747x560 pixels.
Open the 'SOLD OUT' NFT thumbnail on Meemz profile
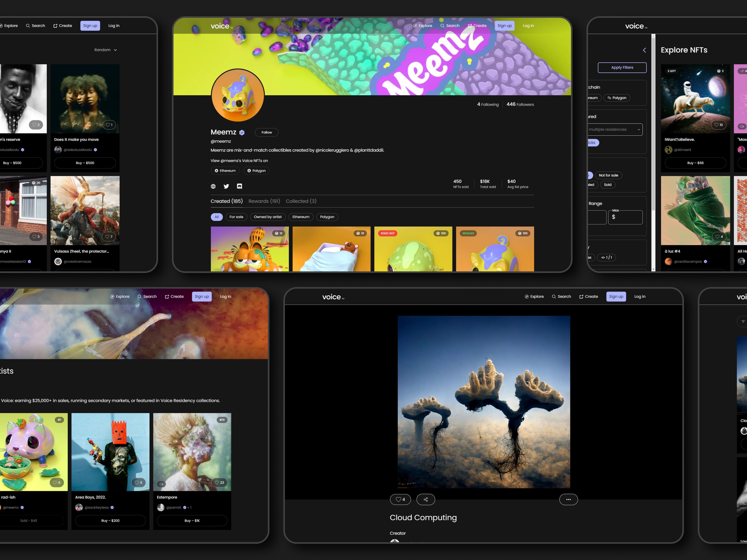pos(413,249)
